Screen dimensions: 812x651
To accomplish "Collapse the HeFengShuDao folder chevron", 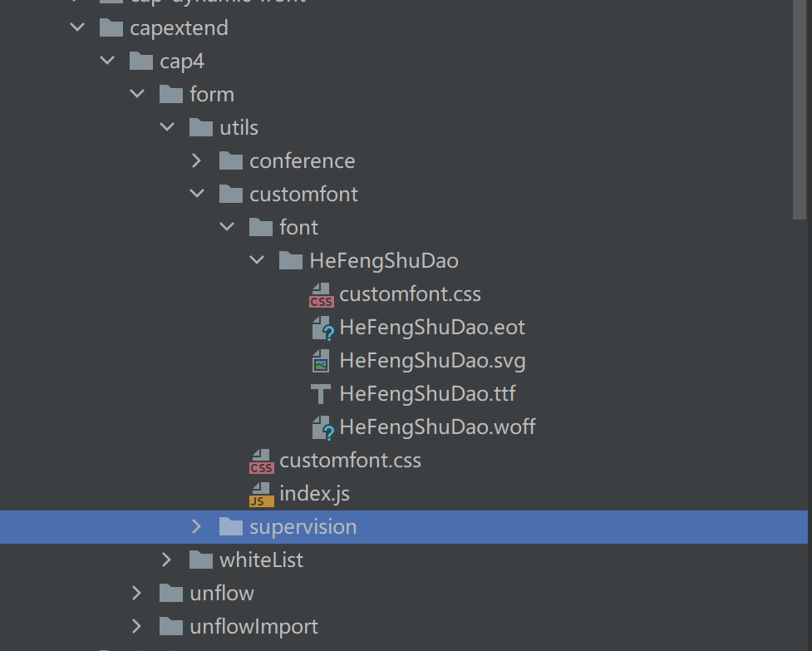I will coord(257,261).
